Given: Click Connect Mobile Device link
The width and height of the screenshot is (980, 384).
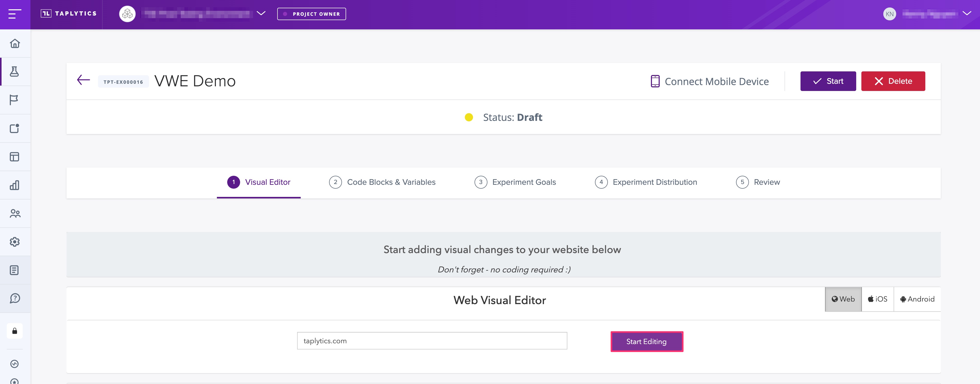Looking at the screenshot, I should (x=710, y=81).
